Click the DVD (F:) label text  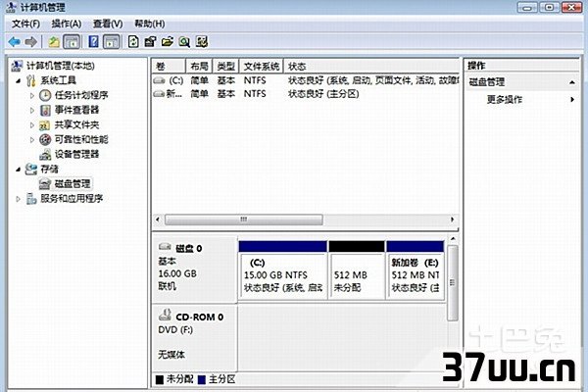click(x=175, y=330)
